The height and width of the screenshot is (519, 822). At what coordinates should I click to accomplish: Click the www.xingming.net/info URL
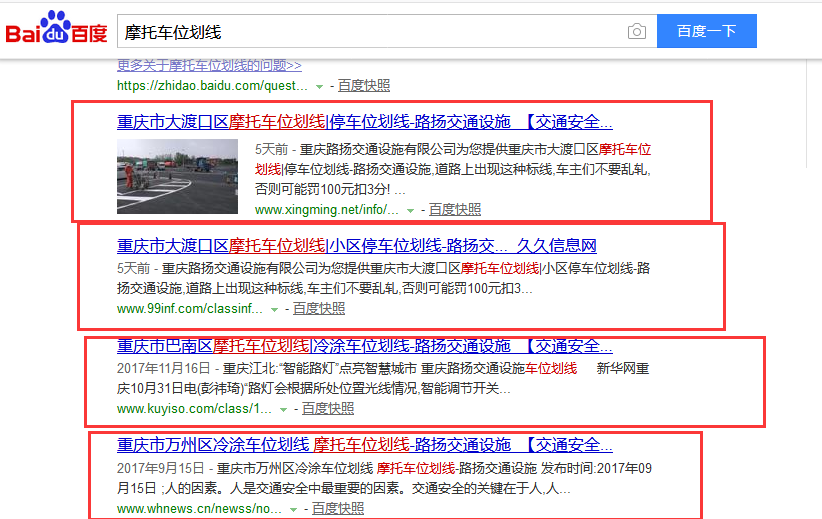[327, 210]
